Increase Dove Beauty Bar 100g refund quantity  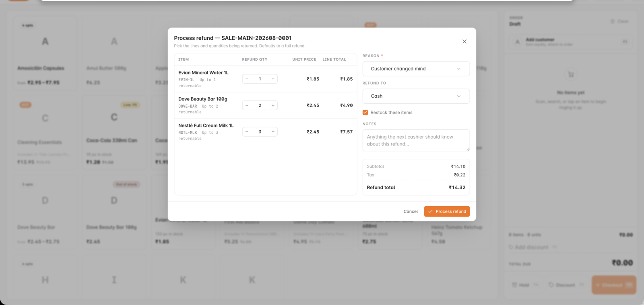tap(273, 105)
